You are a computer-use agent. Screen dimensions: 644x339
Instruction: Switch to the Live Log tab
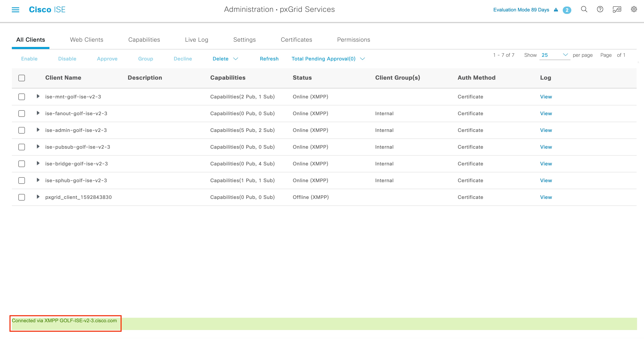[196, 40]
